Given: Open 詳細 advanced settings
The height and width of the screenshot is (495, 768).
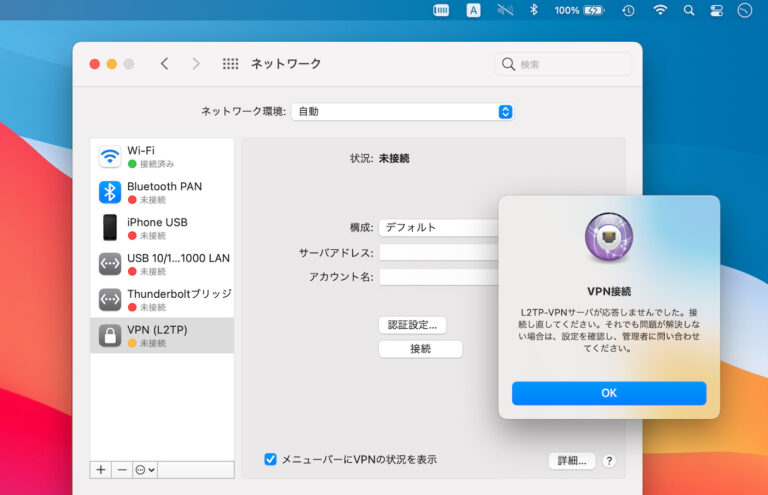Looking at the screenshot, I should [x=572, y=460].
